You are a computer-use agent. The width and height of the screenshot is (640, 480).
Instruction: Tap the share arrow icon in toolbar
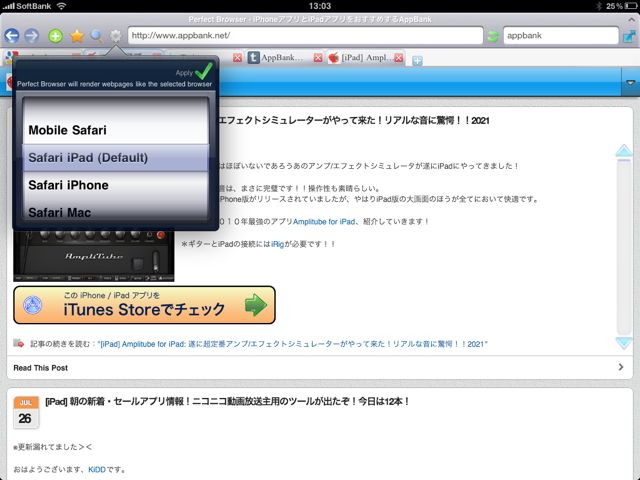(x=630, y=36)
